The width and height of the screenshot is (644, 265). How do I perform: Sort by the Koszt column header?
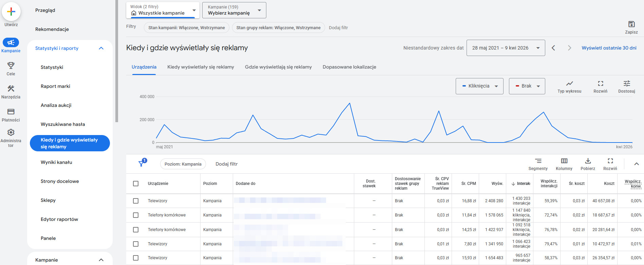[609, 184]
